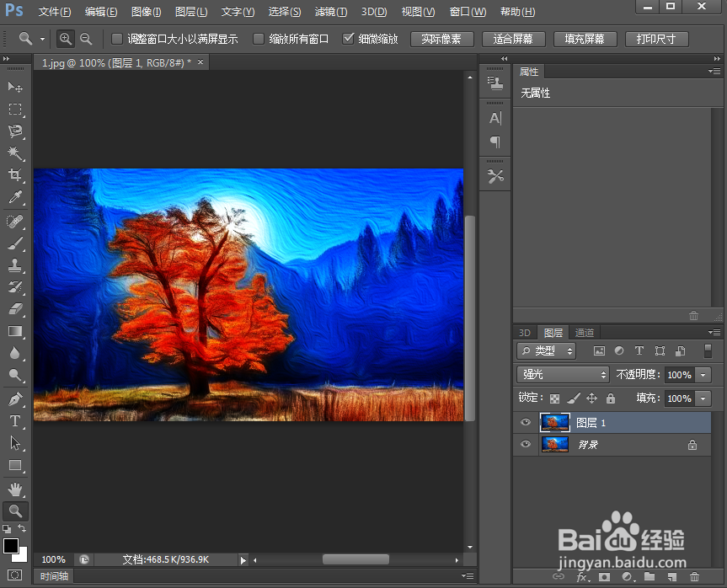
Task: Open the 图层 menu
Action: click(x=191, y=12)
